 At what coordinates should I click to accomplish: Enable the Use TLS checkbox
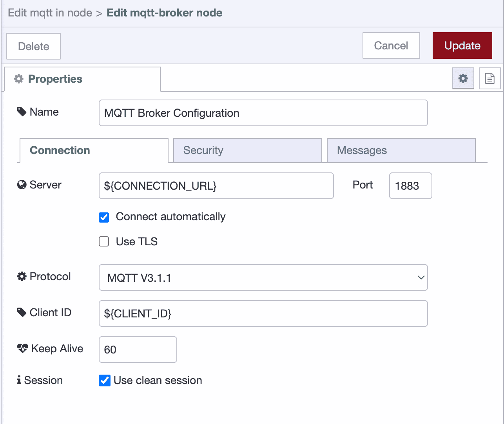pyautogui.click(x=103, y=241)
